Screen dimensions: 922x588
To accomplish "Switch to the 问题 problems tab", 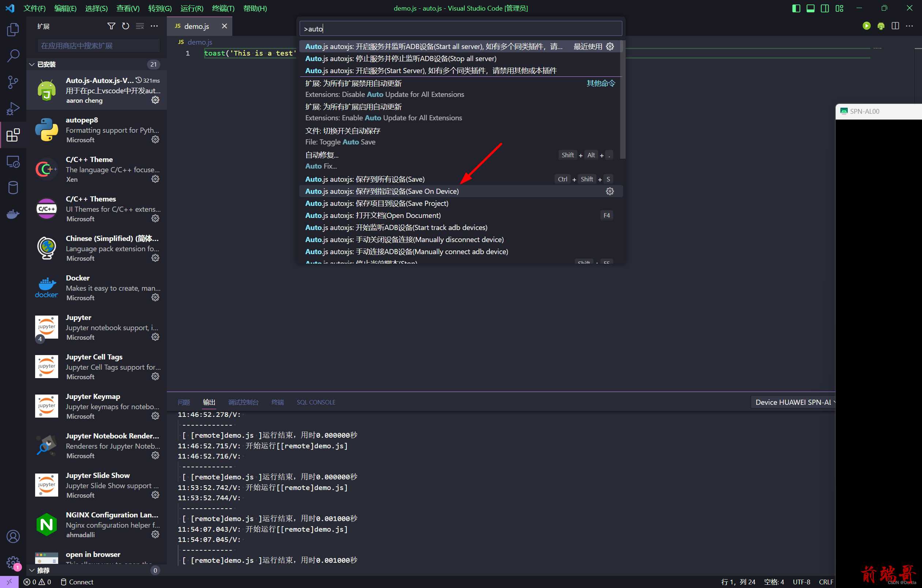I will [x=184, y=402].
